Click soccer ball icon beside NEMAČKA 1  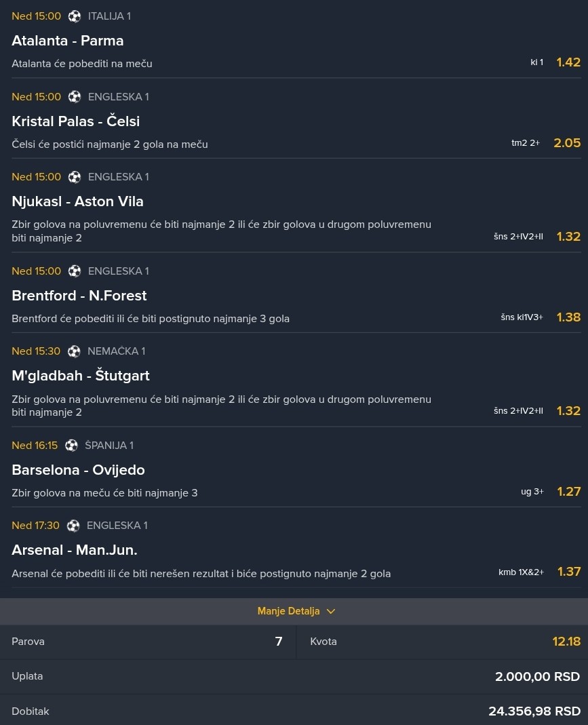pos(74,351)
